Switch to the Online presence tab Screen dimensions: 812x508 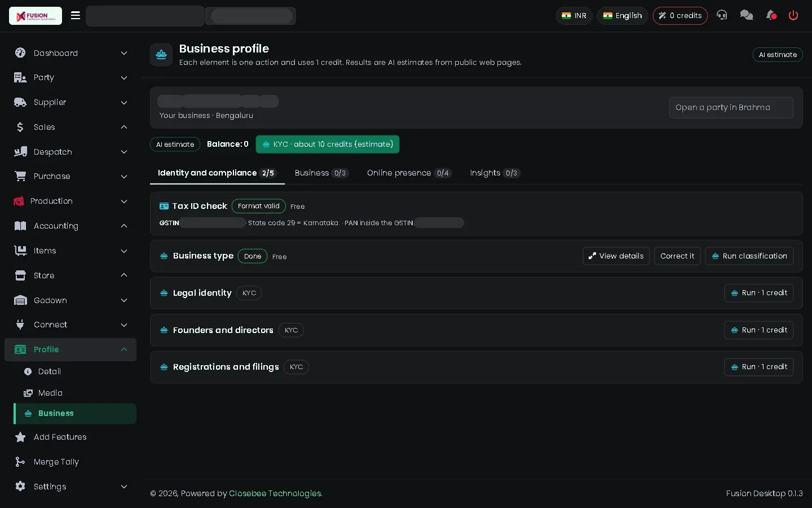click(409, 173)
